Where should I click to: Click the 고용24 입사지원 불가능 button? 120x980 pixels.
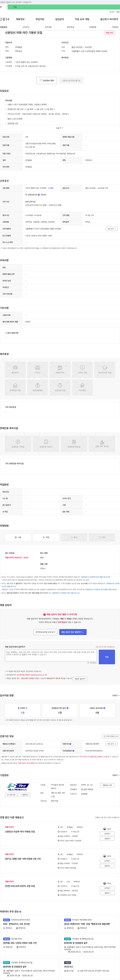[71, 81]
